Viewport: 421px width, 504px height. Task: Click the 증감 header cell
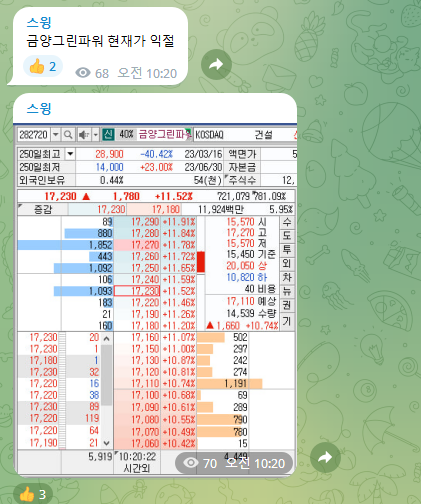43,209
